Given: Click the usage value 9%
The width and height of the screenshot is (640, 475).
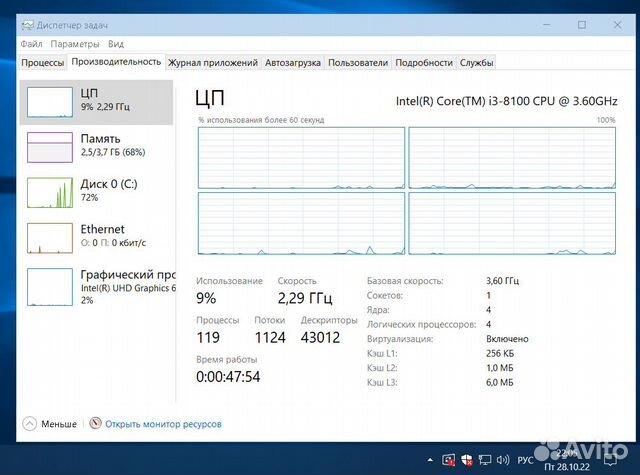Looking at the screenshot, I should point(206,298).
